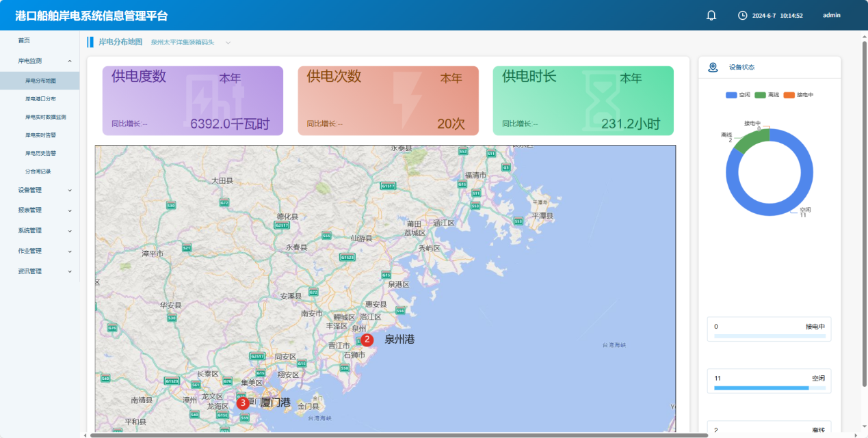Toggle the 空闲 legend item in chart
Image resolution: width=868 pixels, height=438 pixels.
738,95
